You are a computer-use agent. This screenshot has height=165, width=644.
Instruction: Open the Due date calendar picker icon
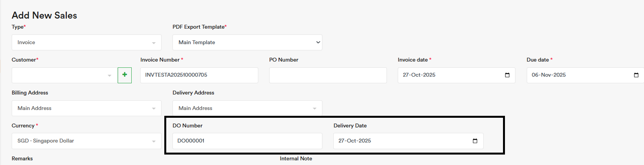pos(636,75)
